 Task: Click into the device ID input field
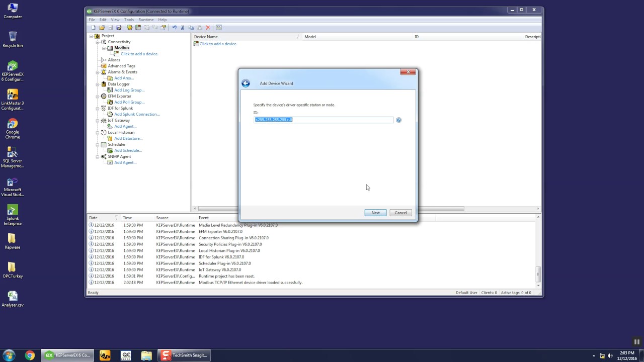324,120
